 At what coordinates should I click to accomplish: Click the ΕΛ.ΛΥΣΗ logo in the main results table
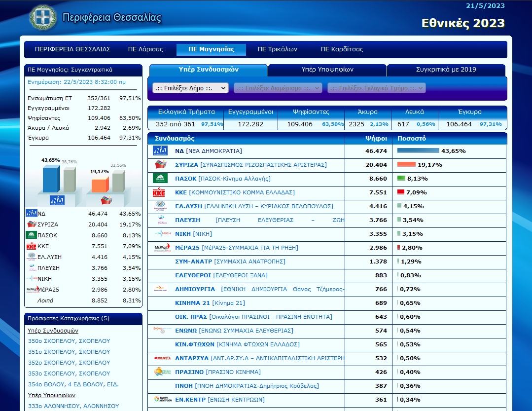pos(160,206)
